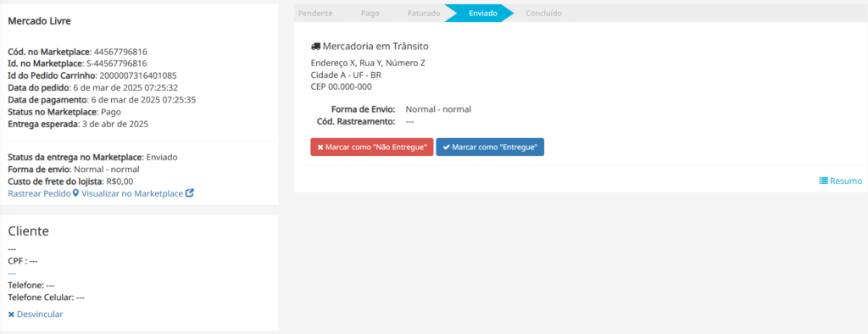Click the truck icon beside Mercadoria em Trânsito

(x=315, y=46)
